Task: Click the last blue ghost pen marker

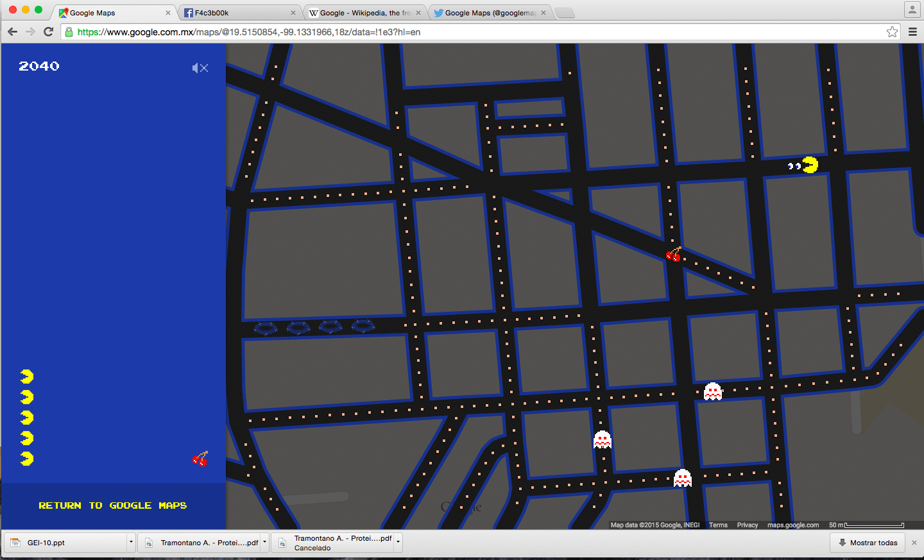Action: click(363, 327)
